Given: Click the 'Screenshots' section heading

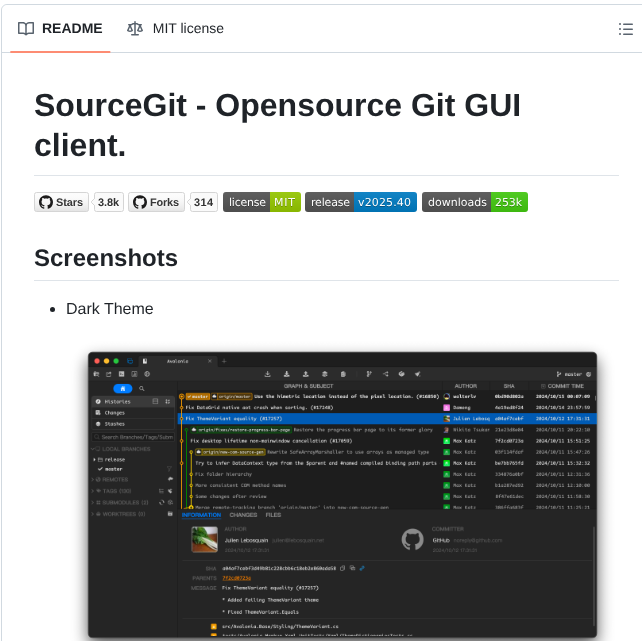Looking at the screenshot, I should click(x=106, y=258).
